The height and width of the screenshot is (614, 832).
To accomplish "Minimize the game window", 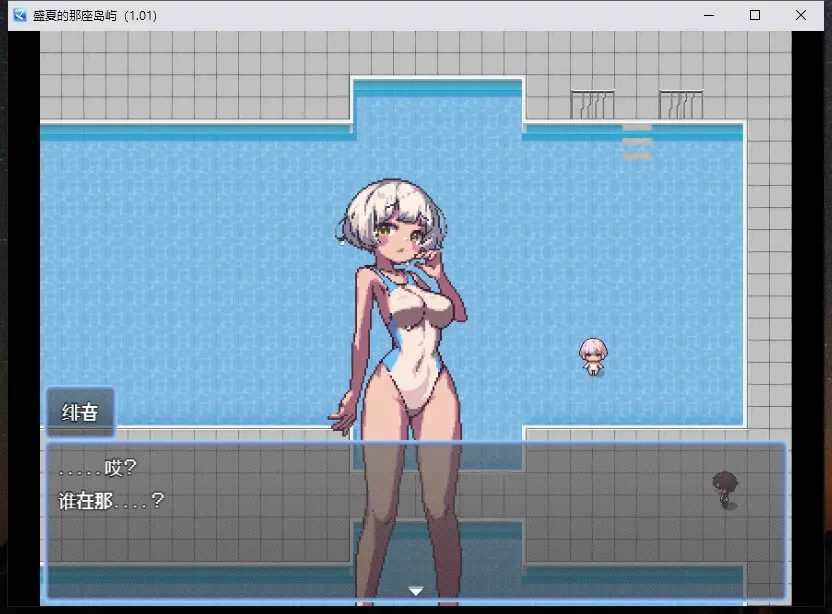I will coord(709,15).
